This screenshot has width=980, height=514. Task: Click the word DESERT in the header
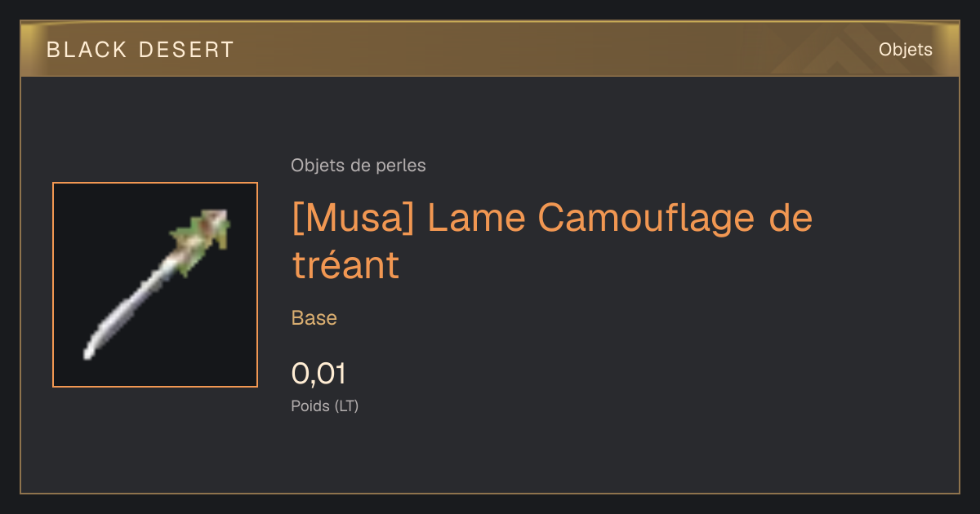pyautogui.click(x=187, y=50)
